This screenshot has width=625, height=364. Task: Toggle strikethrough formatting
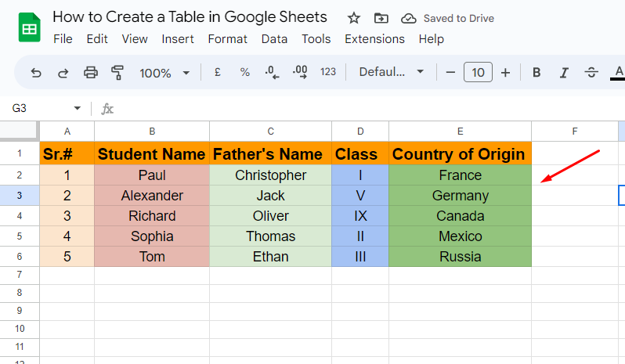click(x=591, y=73)
